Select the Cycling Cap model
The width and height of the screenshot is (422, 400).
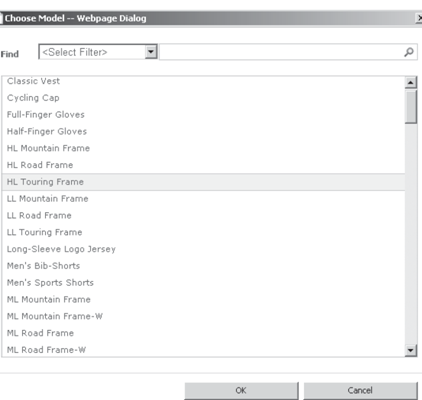[203, 98]
